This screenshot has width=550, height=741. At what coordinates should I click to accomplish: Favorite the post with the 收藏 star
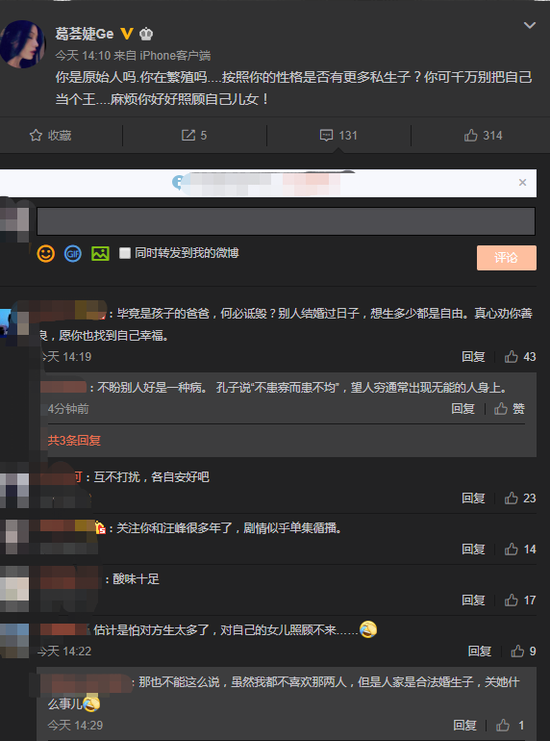click(51, 136)
